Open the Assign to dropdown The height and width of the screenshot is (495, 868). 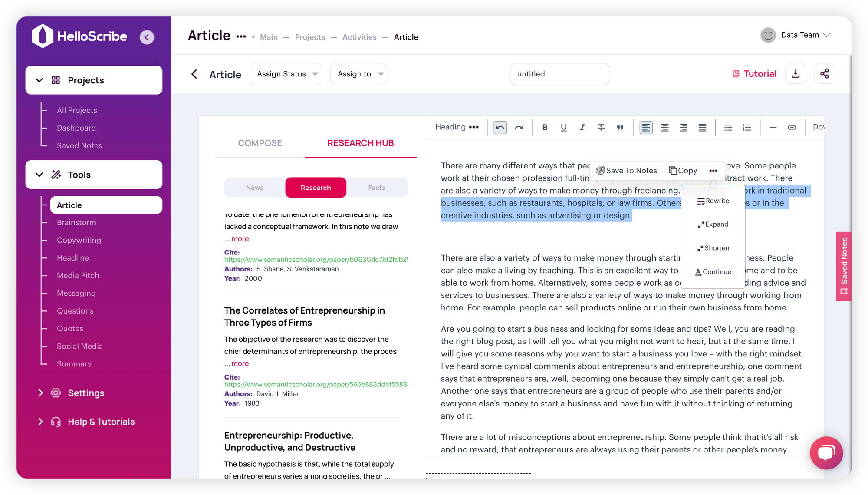click(x=358, y=74)
